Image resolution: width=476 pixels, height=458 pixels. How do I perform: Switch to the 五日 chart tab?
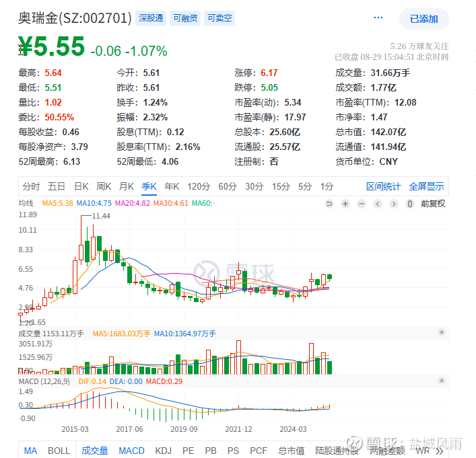coord(57,186)
